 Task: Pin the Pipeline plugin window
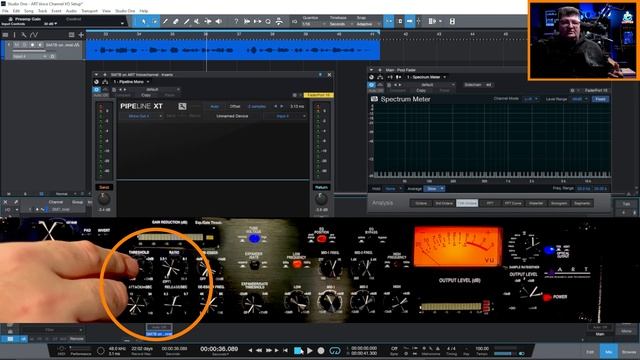coord(320,75)
